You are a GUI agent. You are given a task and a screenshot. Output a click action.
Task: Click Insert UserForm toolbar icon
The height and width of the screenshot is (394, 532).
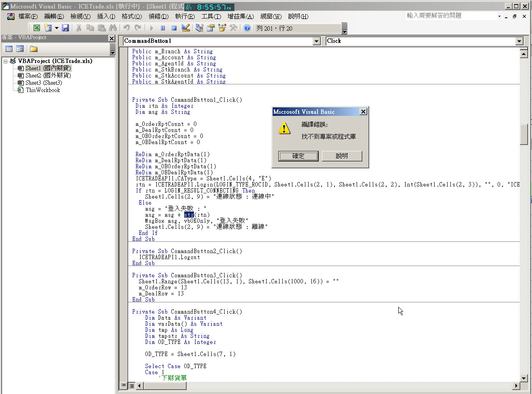48,28
